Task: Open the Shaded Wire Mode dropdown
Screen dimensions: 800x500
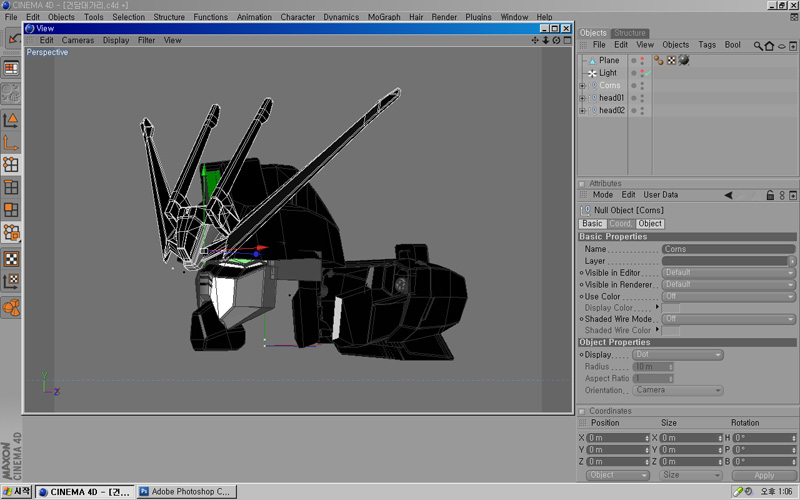Action: coord(729,319)
